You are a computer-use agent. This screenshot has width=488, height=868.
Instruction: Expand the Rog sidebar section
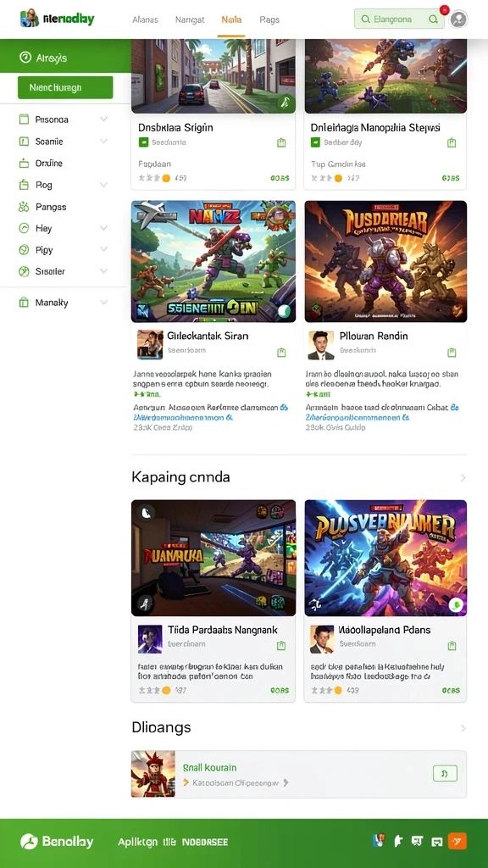(103, 185)
